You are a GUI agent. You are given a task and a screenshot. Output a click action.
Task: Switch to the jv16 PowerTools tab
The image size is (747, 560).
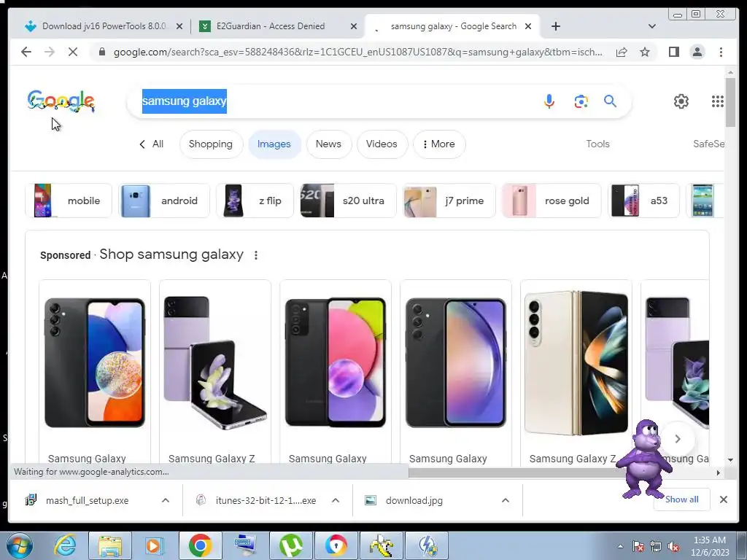click(104, 26)
